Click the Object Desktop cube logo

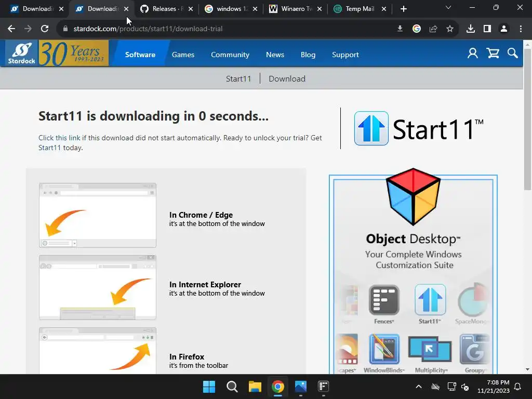pyautogui.click(x=413, y=197)
